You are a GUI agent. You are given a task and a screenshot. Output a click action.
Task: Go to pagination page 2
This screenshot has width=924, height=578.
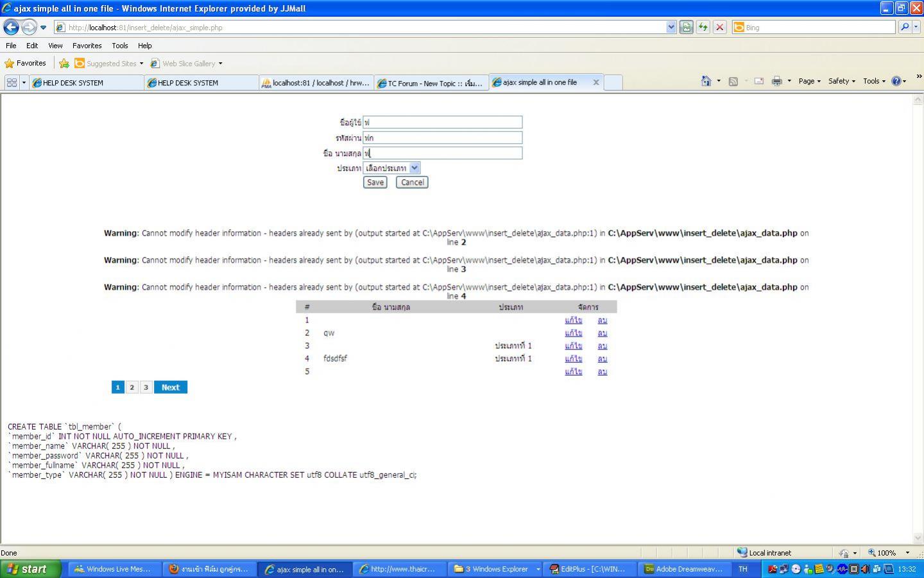132,387
